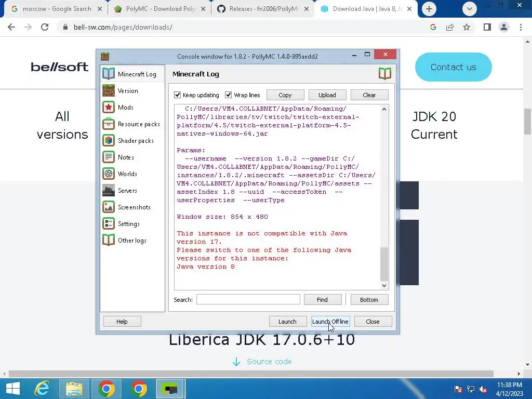Select Version label in sidebar
The height and width of the screenshot is (399, 532).
128,90
